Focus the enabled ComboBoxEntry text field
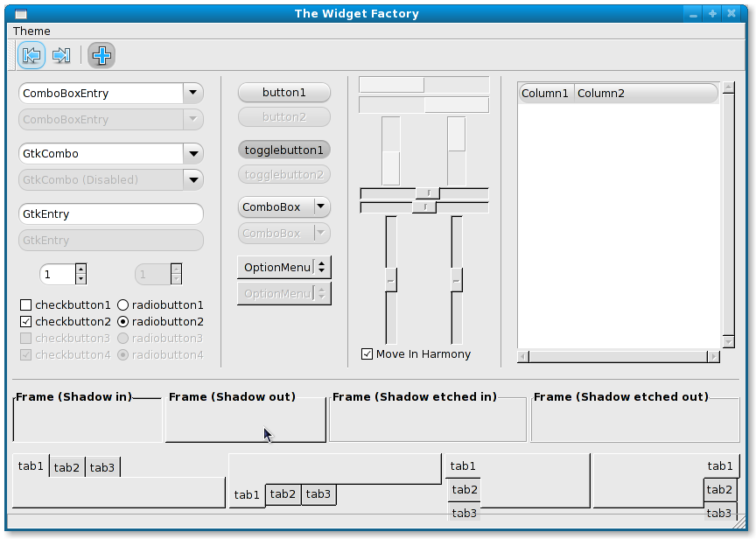Image resolution: width=756 pixels, height=539 pixels. pos(101,93)
